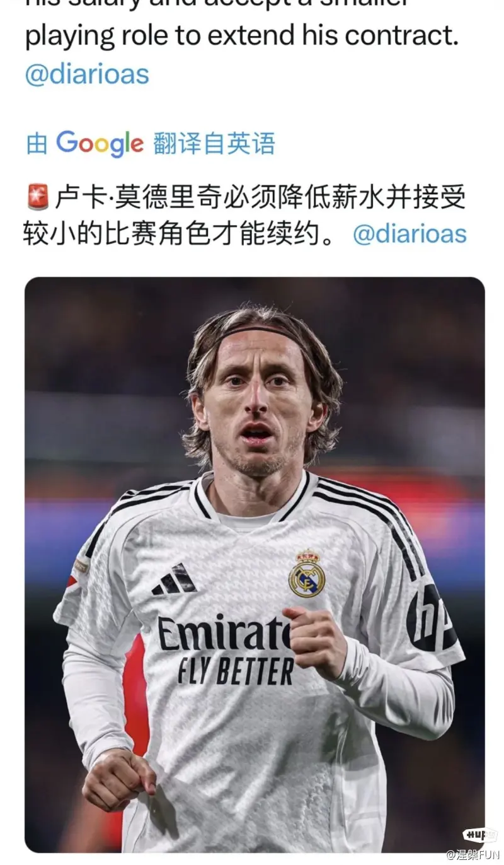Click the FLY BETTER slogan on the shirt
Image resolution: width=504 pixels, height=865 pixels.
236,671
